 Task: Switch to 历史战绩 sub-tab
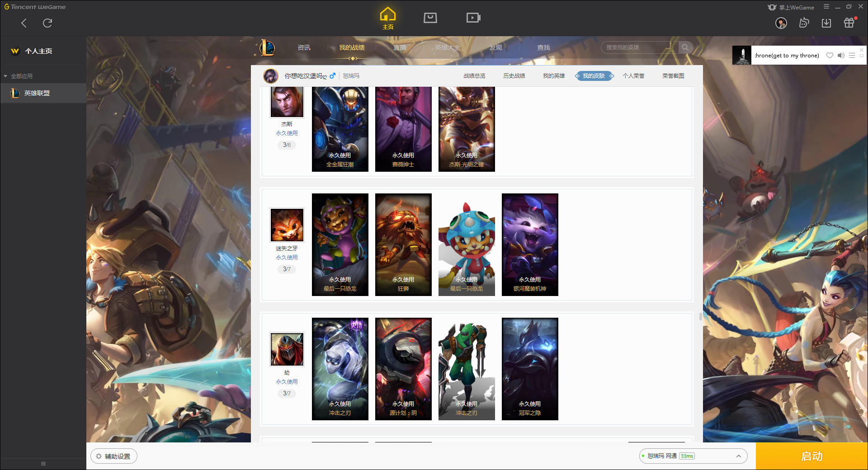[x=514, y=76]
